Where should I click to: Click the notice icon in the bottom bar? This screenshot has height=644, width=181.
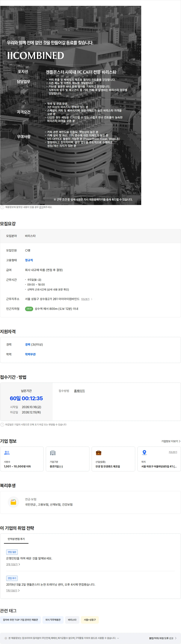coord(6,638)
